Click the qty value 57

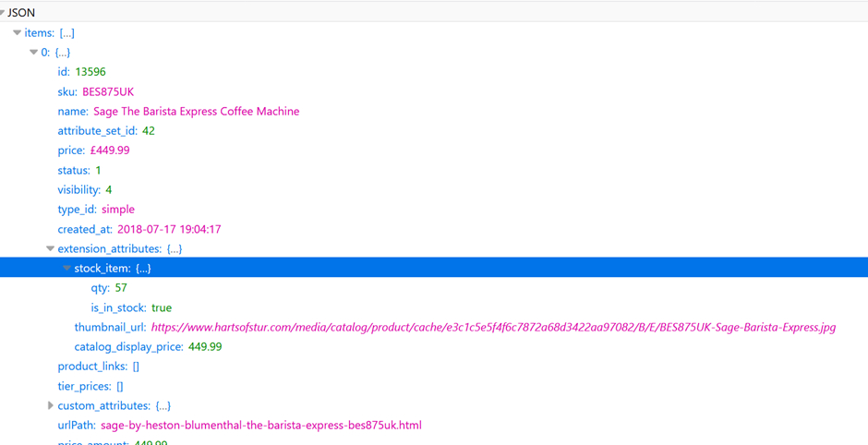click(x=121, y=288)
